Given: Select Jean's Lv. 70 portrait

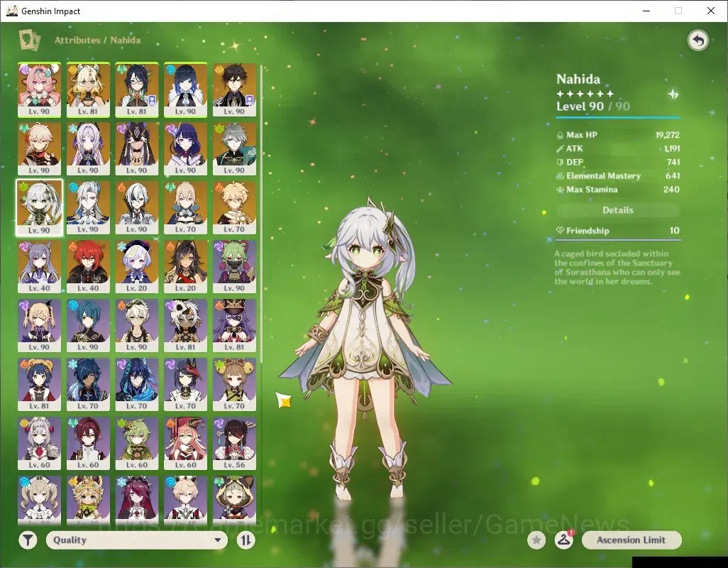Looking at the screenshot, I should [x=186, y=207].
